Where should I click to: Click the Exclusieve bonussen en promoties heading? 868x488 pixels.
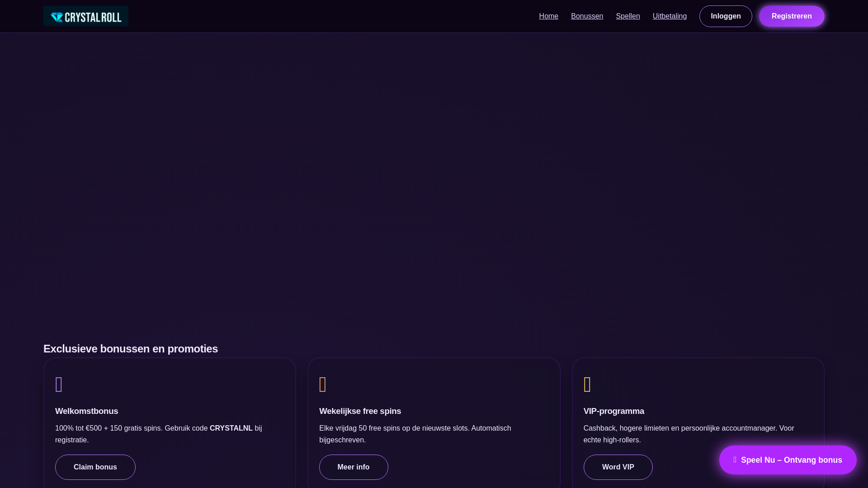point(131,349)
